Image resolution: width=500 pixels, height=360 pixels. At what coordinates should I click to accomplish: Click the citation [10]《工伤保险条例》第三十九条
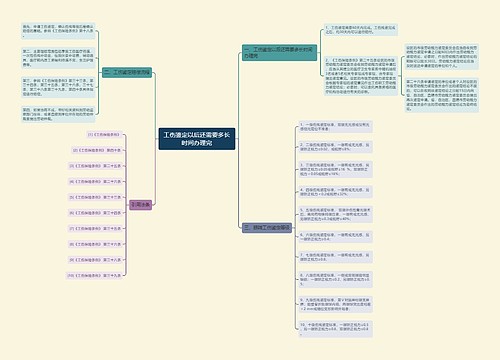(x=94, y=276)
